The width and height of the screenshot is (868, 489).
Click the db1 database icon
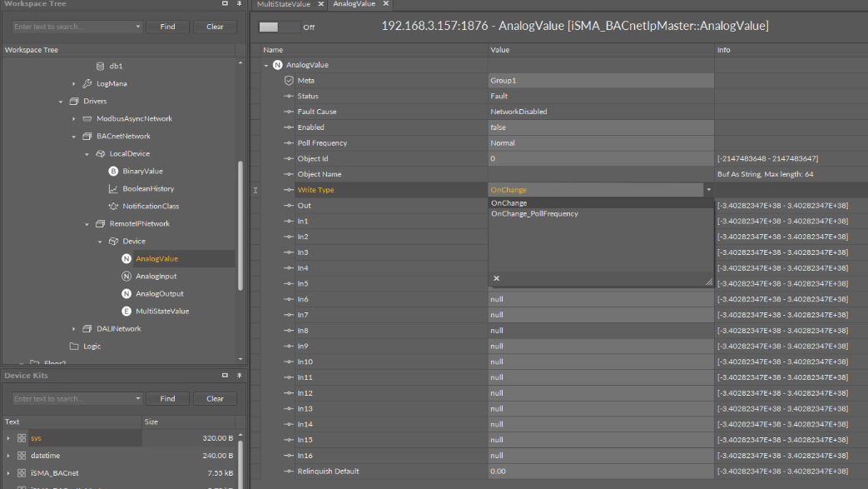[x=100, y=66]
